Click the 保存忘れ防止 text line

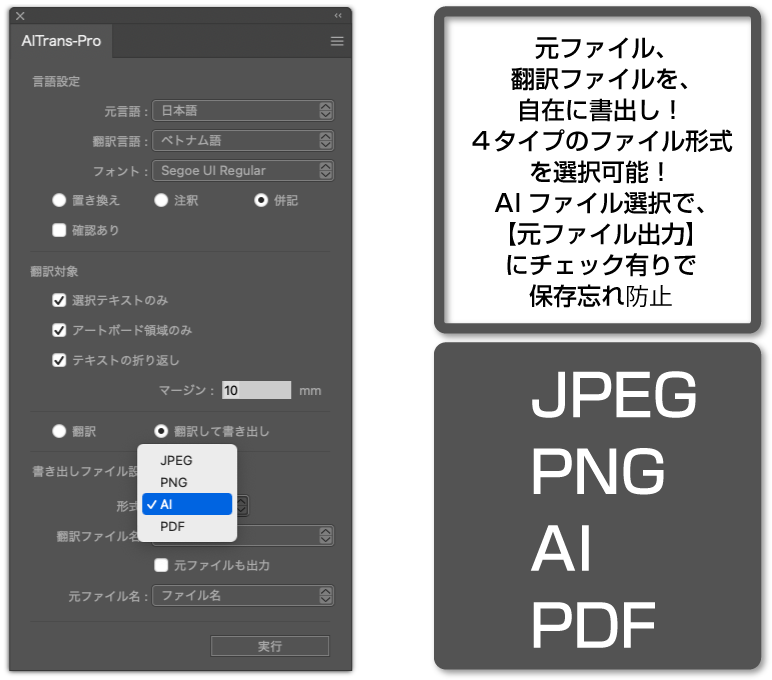pyautogui.click(x=600, y=296)
